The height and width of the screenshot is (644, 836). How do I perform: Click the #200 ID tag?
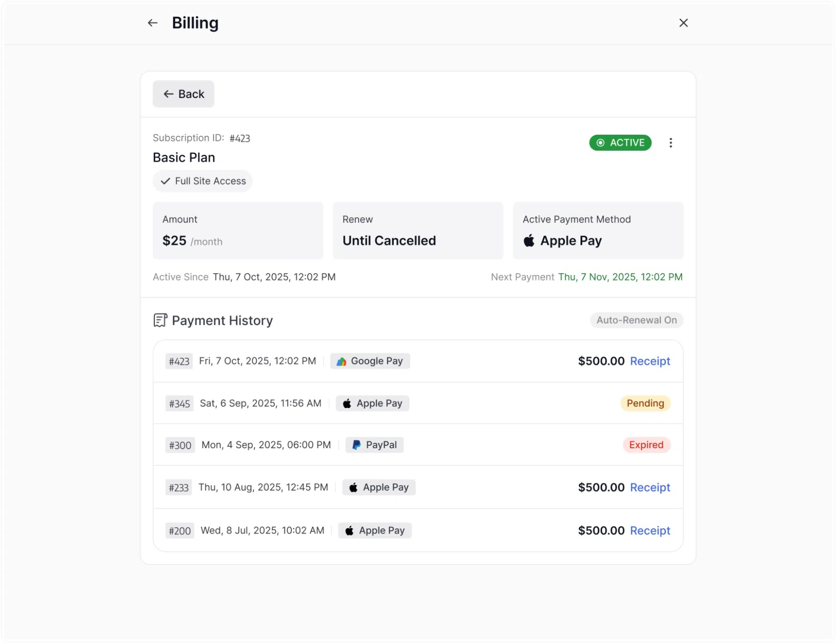click(180, 531)
